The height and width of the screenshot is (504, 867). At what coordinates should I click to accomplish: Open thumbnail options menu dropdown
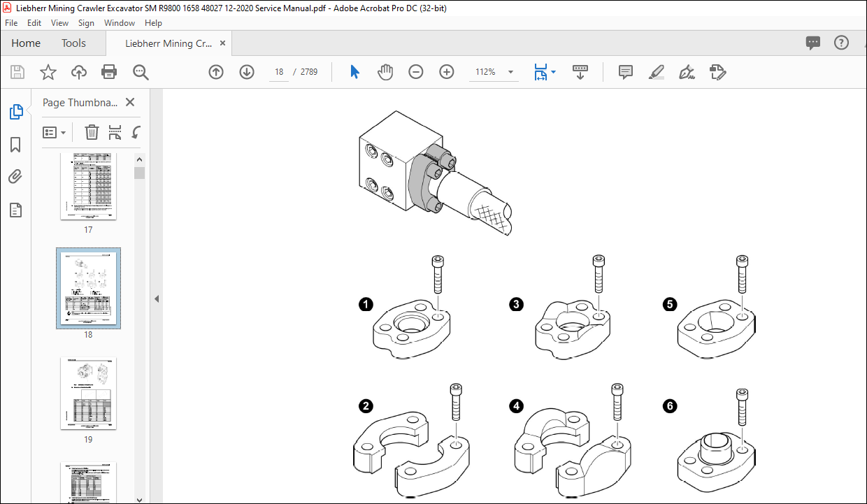[x=55, y=132]
